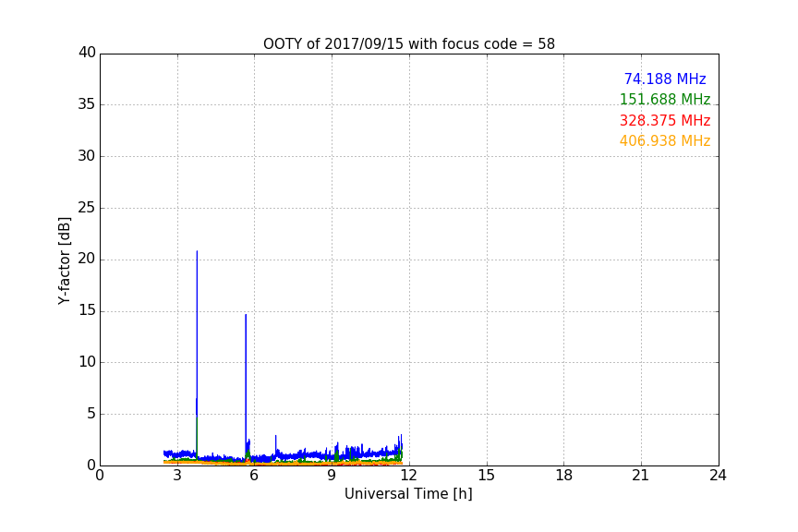Click the x-axis tick value 24
The width and height of the screenshot is (798, 532).
pyautogui.click(x=718, y=476)
